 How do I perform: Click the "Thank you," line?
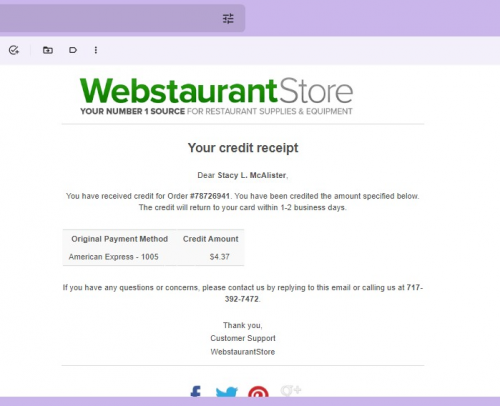243,325
